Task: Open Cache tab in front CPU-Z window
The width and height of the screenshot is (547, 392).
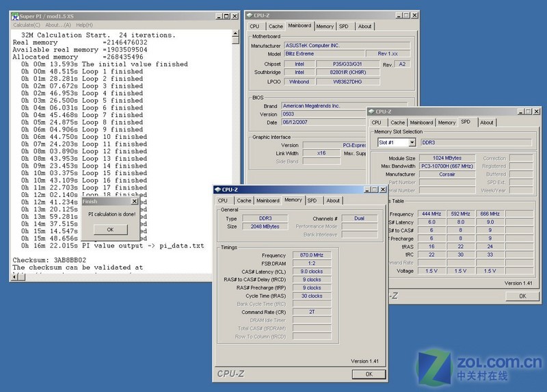Action: pyautogui.click(x=244, y=200)
